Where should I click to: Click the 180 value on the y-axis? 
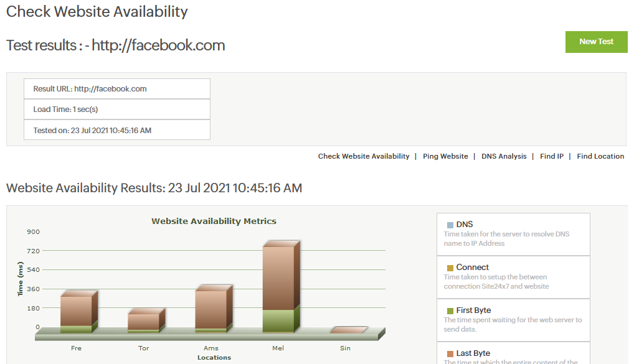(33, 308)
